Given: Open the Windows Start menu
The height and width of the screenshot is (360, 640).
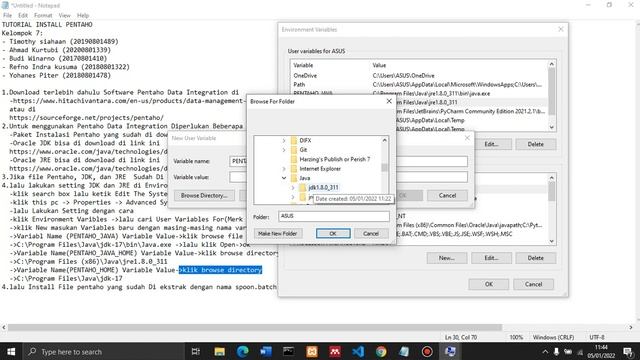Looking at the screenshot, I should (11, 351).
